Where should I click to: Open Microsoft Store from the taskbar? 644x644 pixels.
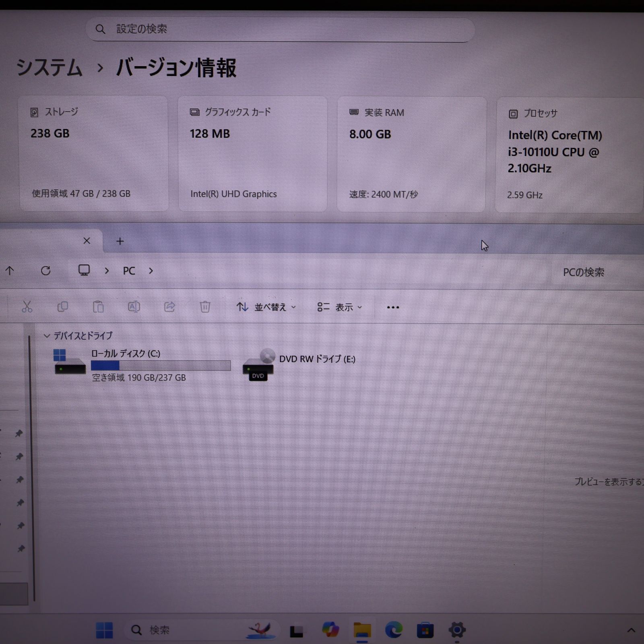pyautogui.click(x=425, y=630)
